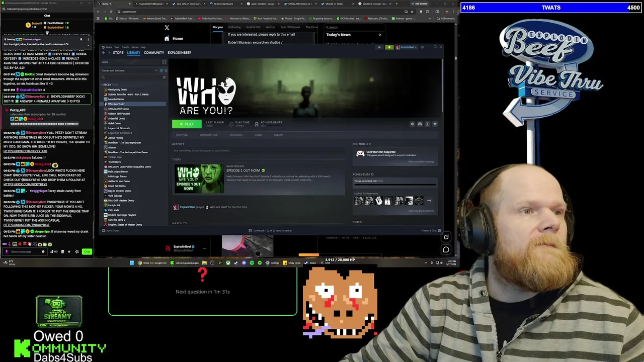Open the Help menu in Steam
Image resolution: width=644 pixels, height=362 pixels.
click(143, 47)
